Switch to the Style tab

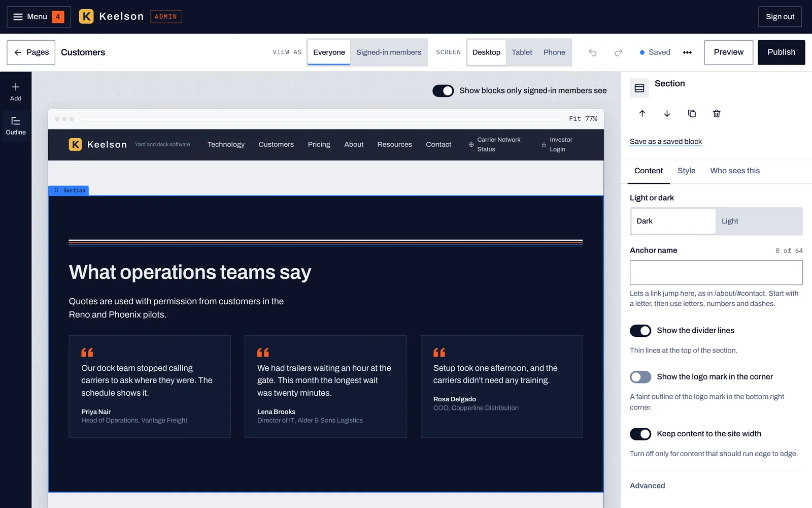(687, 171)
